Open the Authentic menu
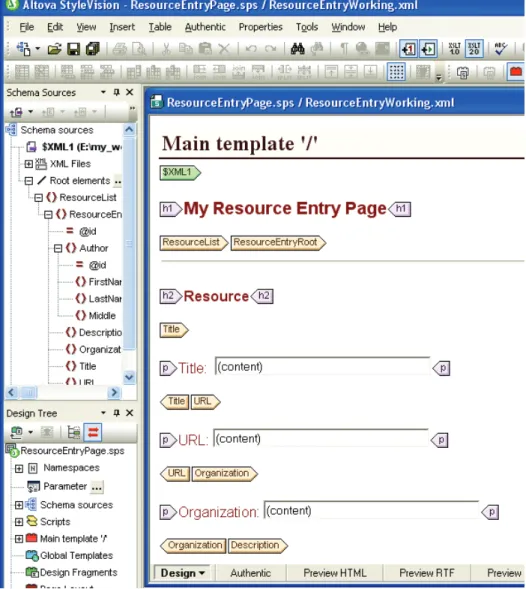526x589 pixels. [x=205, y=27]
